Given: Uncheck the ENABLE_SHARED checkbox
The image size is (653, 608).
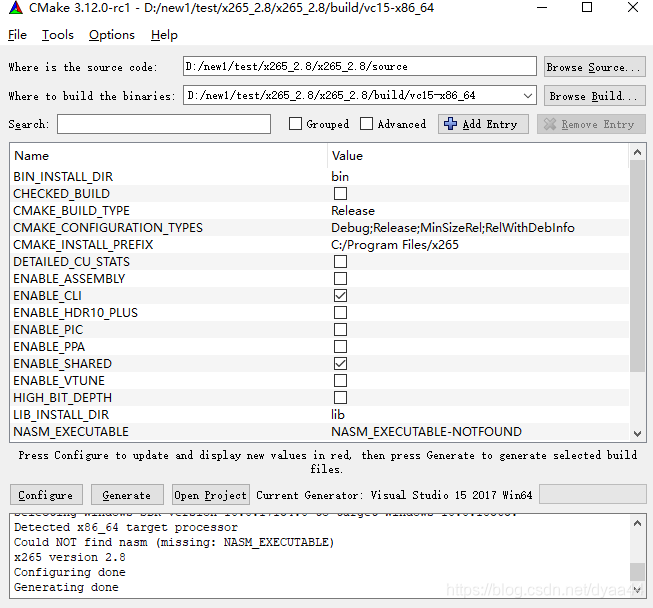Looking at the screenshot, I should [x=340, y=364].
